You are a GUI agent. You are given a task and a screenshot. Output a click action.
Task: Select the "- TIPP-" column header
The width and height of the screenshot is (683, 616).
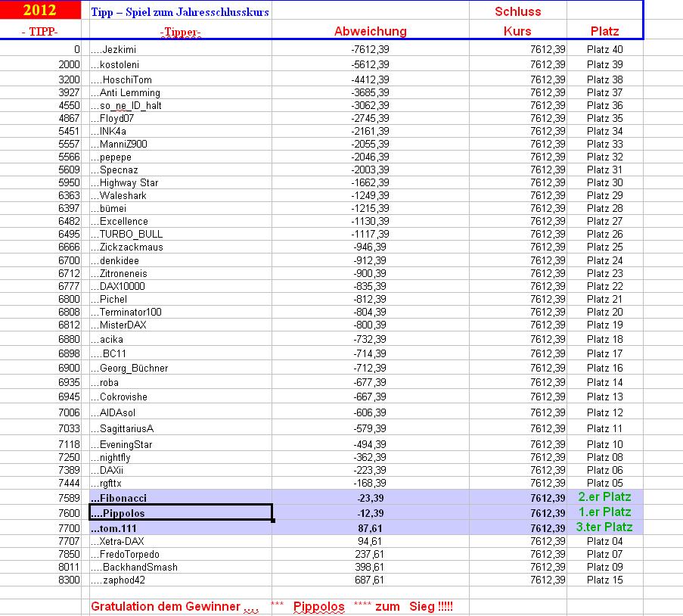[x=41, y=30]
